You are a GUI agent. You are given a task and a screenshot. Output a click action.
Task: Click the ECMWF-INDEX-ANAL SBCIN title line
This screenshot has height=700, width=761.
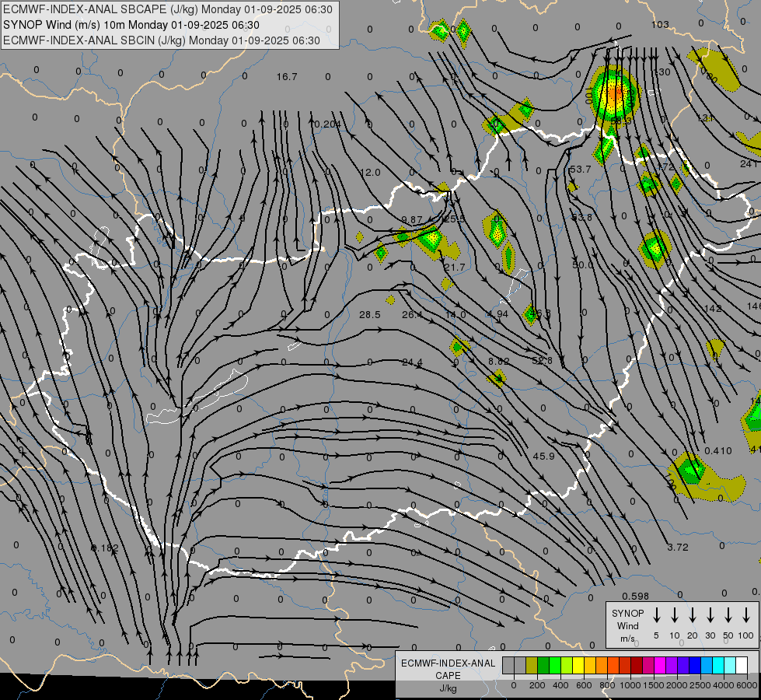[x=162, y=40]
